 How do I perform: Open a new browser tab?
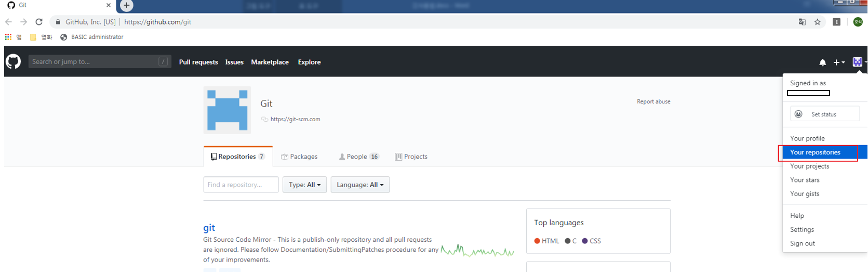(126, 5)
